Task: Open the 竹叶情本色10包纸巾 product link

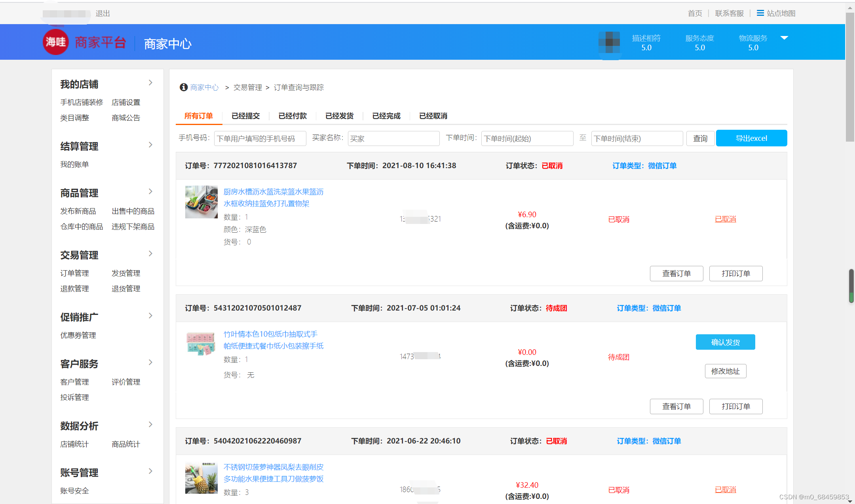Action: point(273,340)
